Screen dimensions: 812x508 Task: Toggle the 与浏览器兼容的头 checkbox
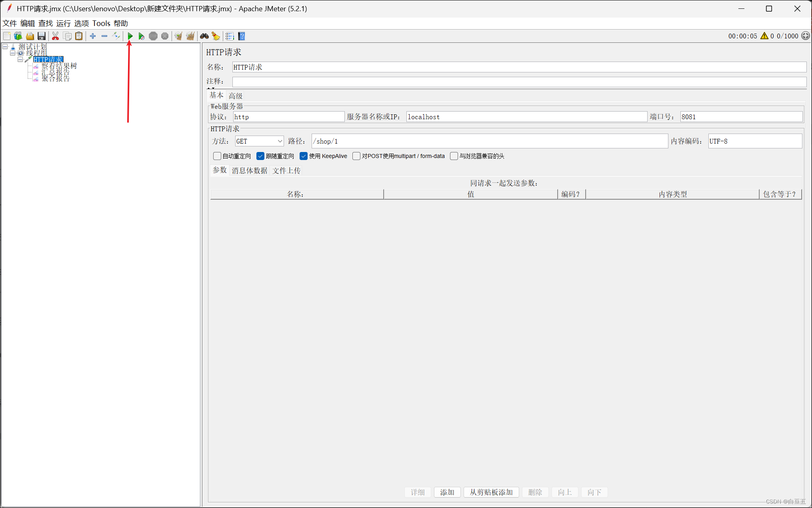pyautogui.click(x=454, y=156)
